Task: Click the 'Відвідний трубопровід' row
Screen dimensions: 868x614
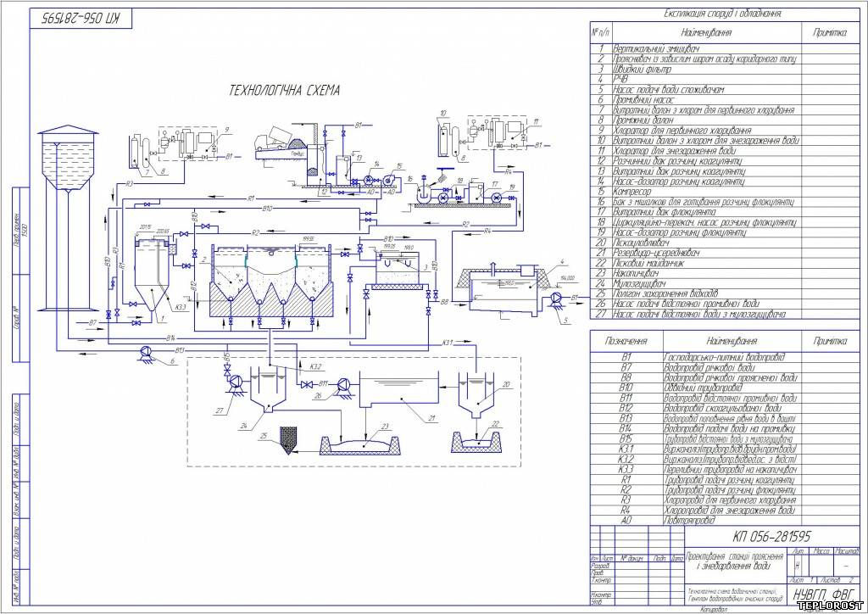Action: tap(726, 388)
